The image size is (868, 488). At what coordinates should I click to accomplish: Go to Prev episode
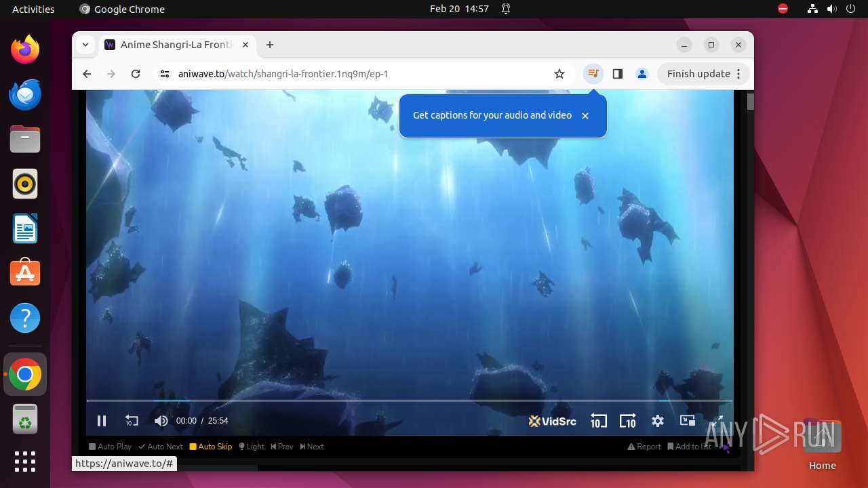[282, 447]
